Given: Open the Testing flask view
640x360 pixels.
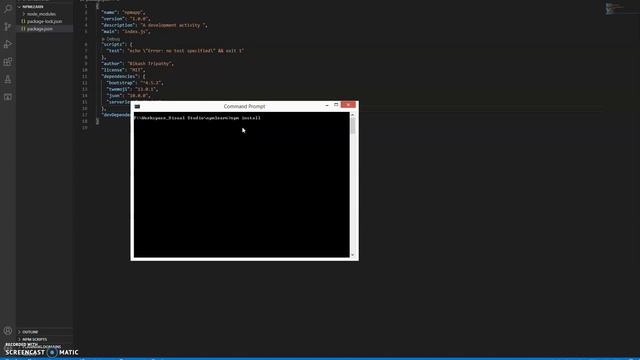Looking at the screenshot, I should pyautogui.click(x=7, y=80).
